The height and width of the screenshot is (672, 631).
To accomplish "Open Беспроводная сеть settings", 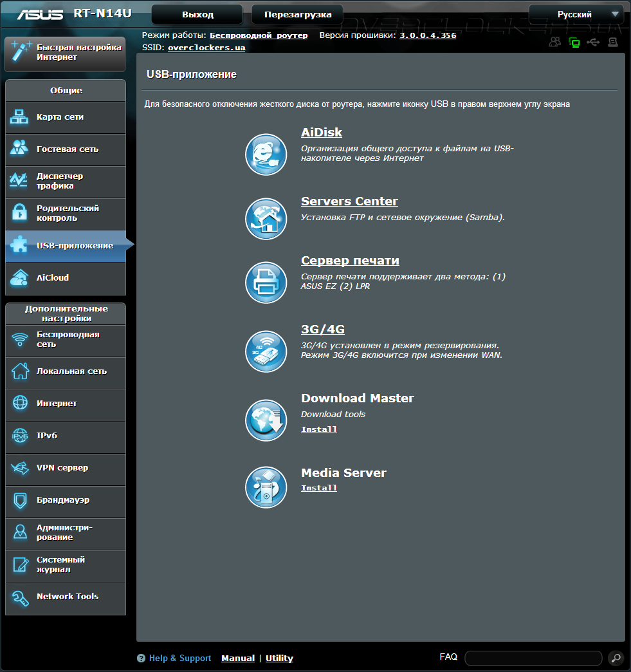I will [x=66, y=341].
